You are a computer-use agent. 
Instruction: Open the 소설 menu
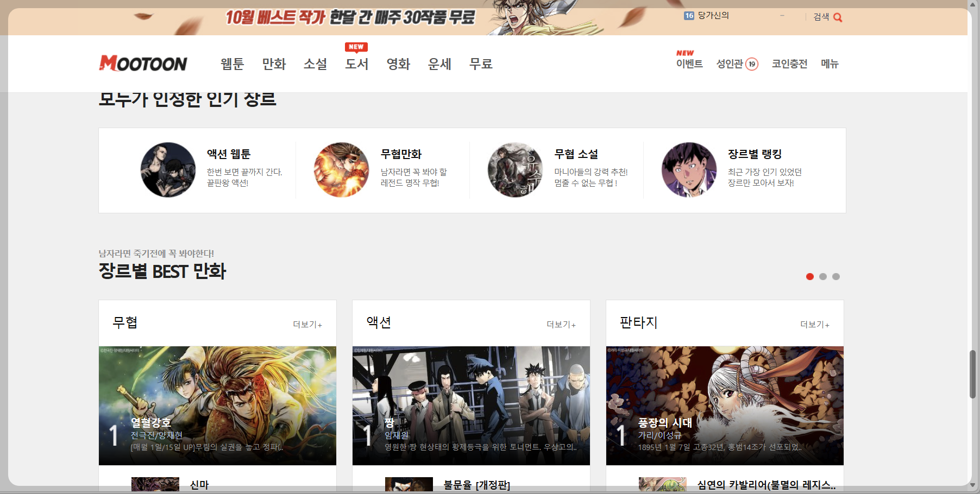tap(315, 64)
